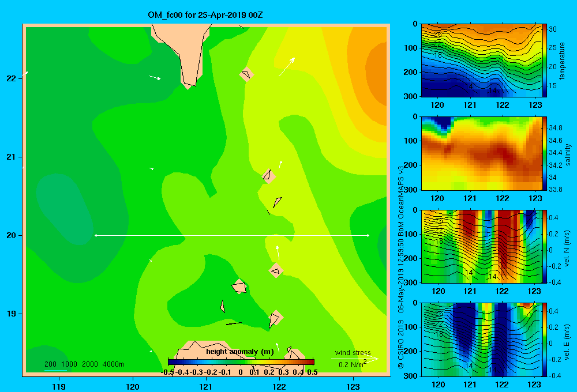Click the '200 1000 2000 4000m' depth legend

84,364
